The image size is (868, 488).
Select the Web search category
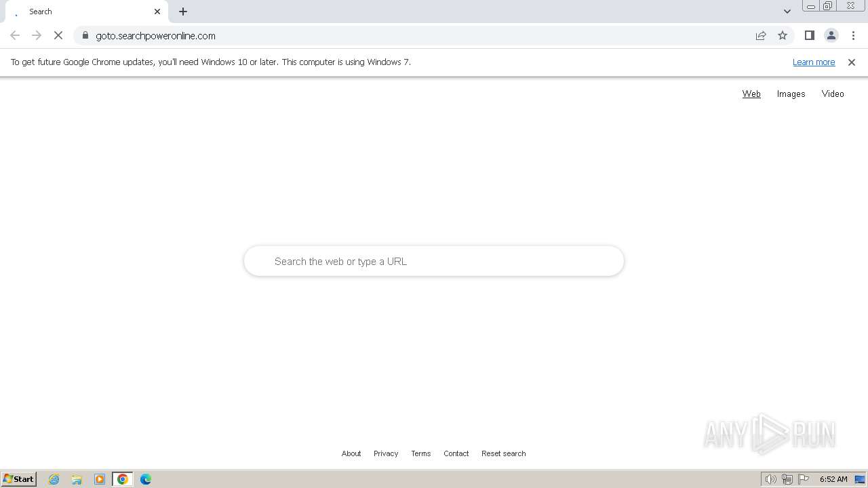[x=751, y=94]
